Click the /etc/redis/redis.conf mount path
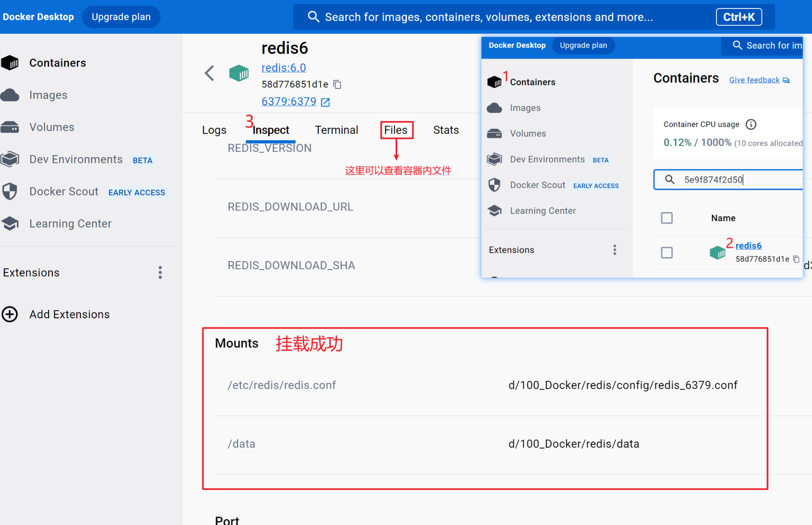 coord(282,385)
